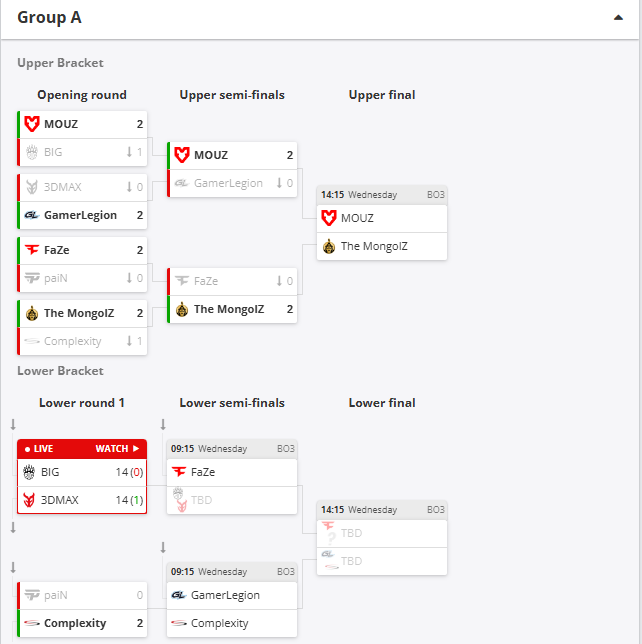Viewport: 642px width, 644px height.
Task: Click the Complexity vs GamerLegion lower semi-final match
Action: click(232, 609)
